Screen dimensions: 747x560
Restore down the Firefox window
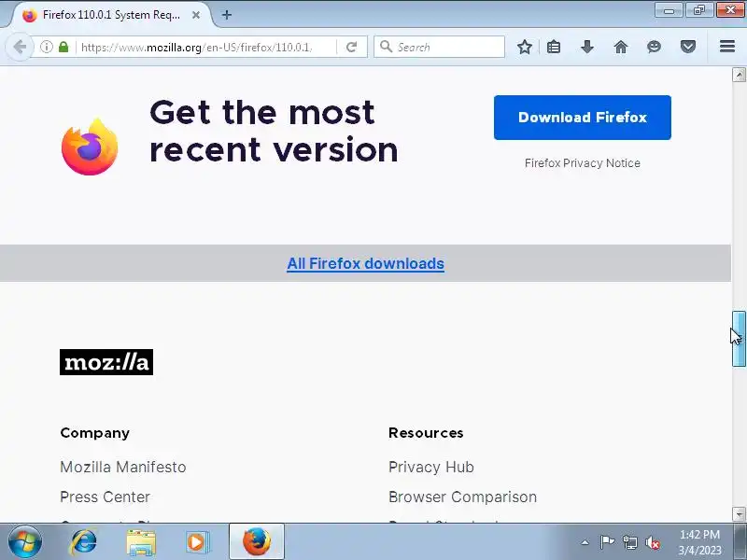(699, 10)
